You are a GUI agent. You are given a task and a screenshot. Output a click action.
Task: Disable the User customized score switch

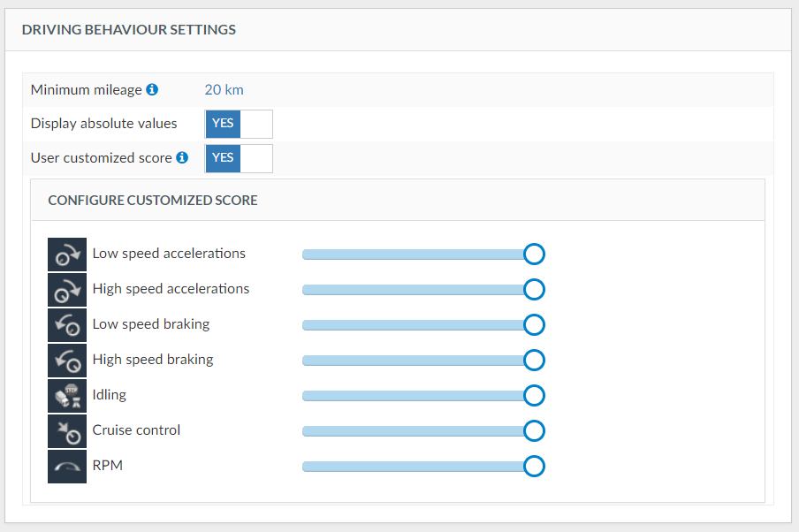pos(239,158)
